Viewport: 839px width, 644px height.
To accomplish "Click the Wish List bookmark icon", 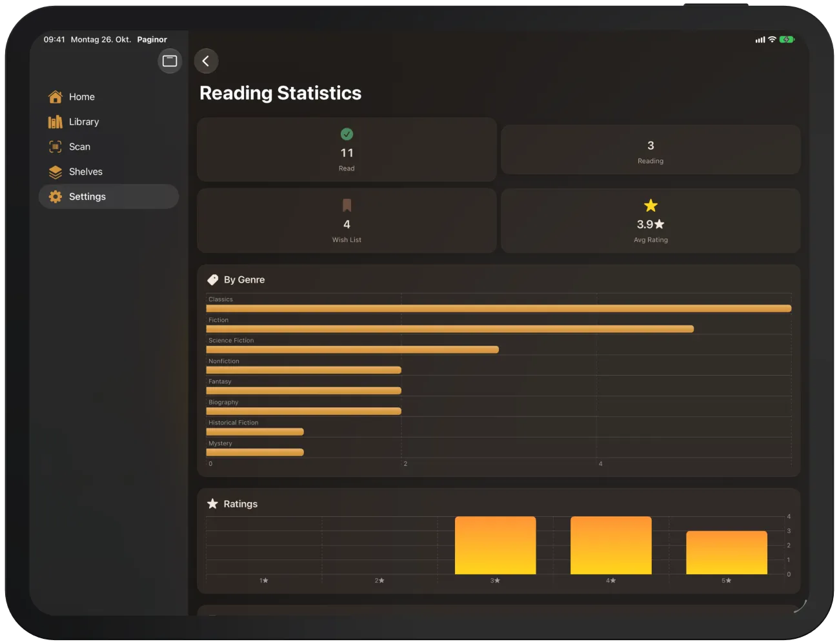I will (347, 206).
